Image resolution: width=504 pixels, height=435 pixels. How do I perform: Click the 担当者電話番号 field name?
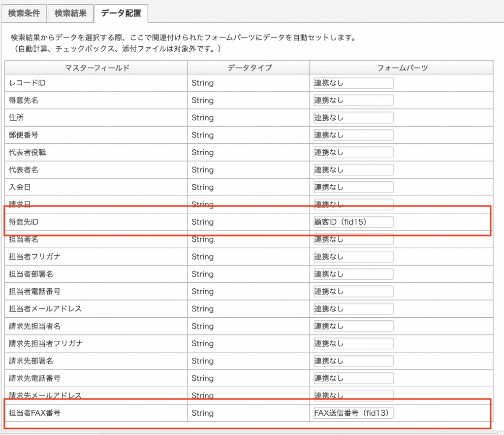[x=35, y=292]
